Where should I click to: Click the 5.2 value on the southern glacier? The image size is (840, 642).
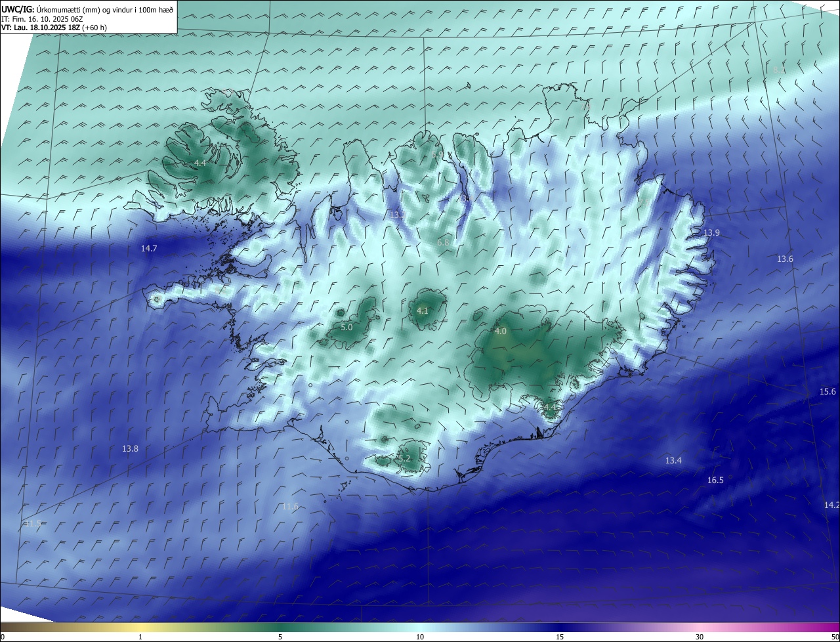(x=404, y=459)
